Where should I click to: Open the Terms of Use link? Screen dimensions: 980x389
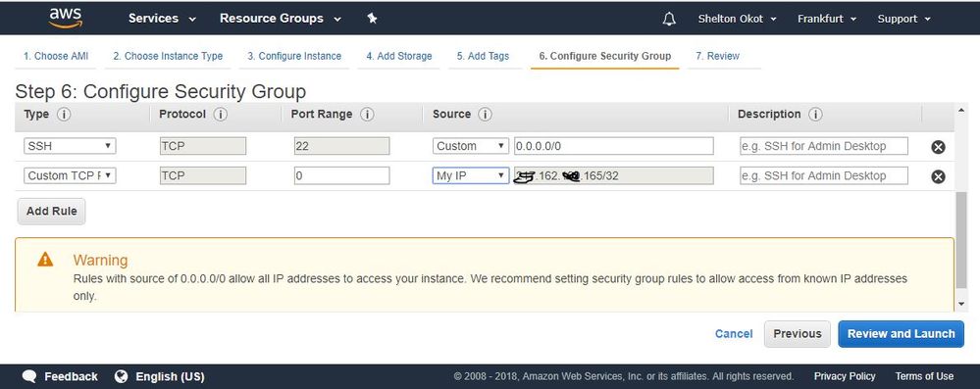(924, 376)
